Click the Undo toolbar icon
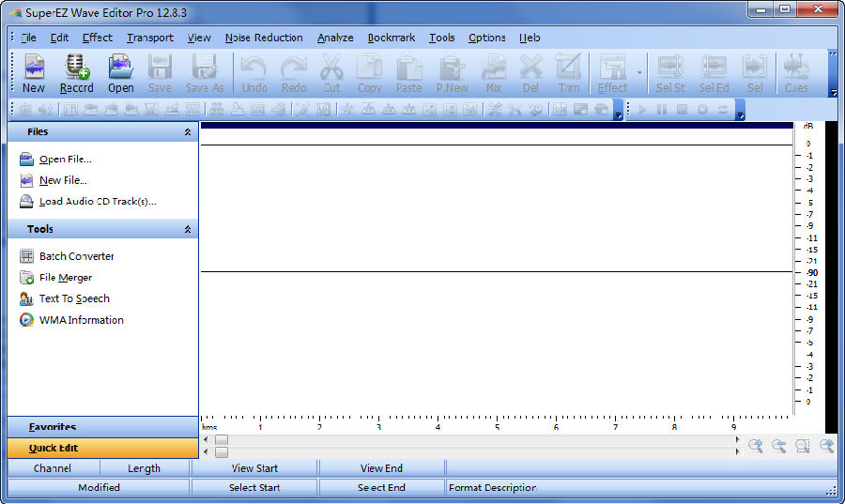The width and height of the screenshot is (845, 504). (254, 74)
